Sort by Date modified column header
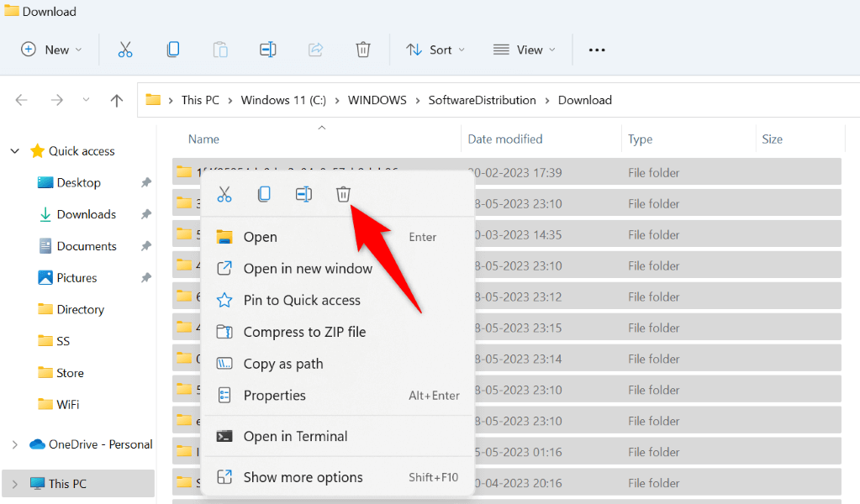This screenshot has width=860, height=504. pos(505,139)
